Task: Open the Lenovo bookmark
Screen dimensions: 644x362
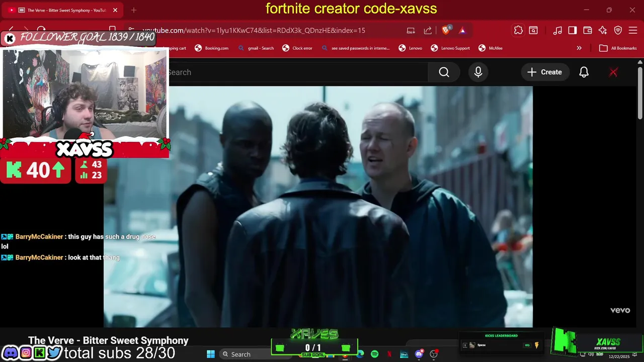Action: pos(411,48)
